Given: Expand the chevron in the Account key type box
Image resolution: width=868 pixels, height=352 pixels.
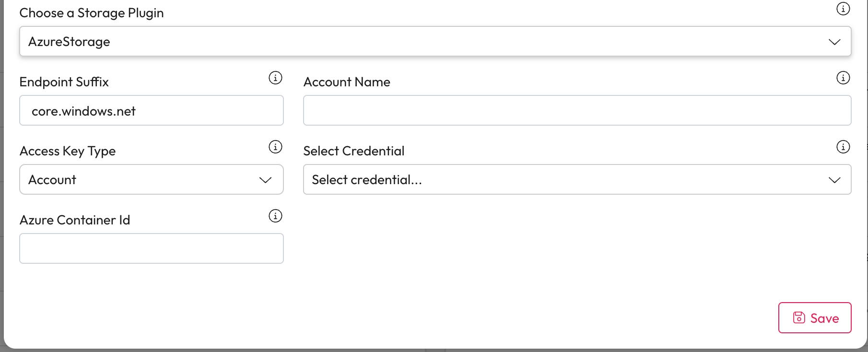Looking at the screenshot, I should point(265,180).
